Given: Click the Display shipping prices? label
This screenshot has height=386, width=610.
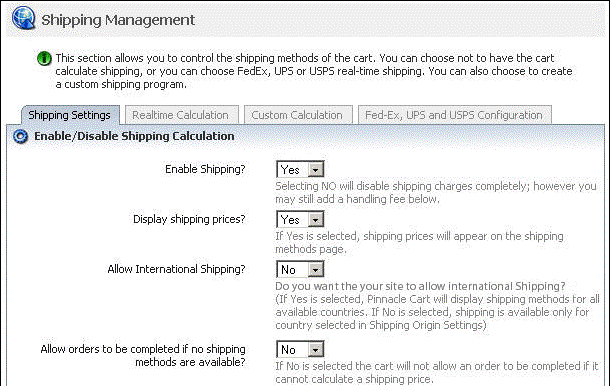Looking at the screenshot, I should (x=189, y=219).
